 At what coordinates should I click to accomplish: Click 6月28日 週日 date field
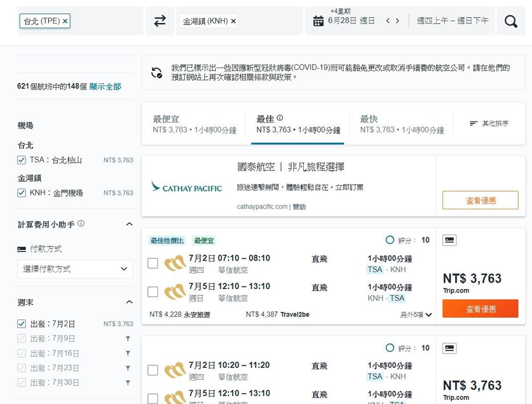click(351, 21)
